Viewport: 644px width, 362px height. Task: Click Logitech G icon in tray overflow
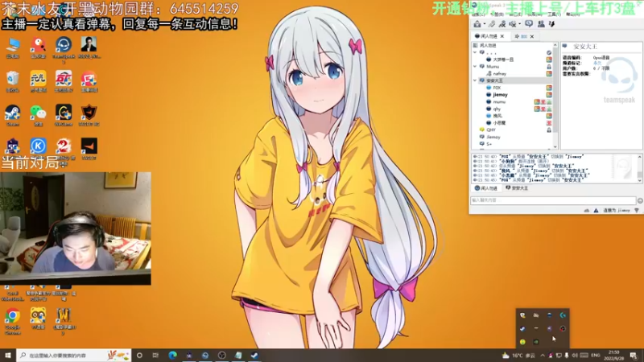pyautogui.click(x=563, y=315)
